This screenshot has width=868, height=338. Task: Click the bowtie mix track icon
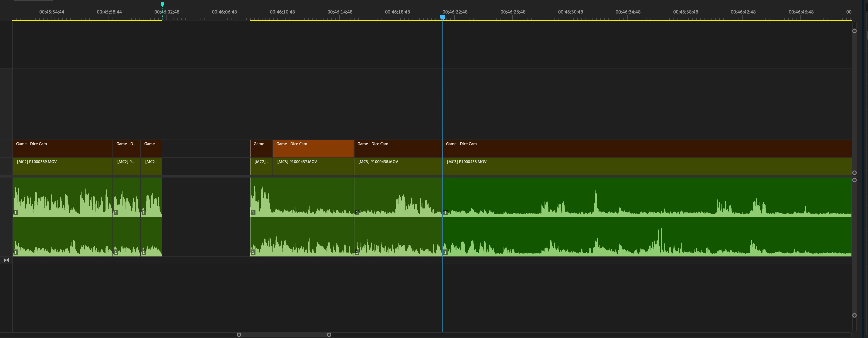coord(6,260)
